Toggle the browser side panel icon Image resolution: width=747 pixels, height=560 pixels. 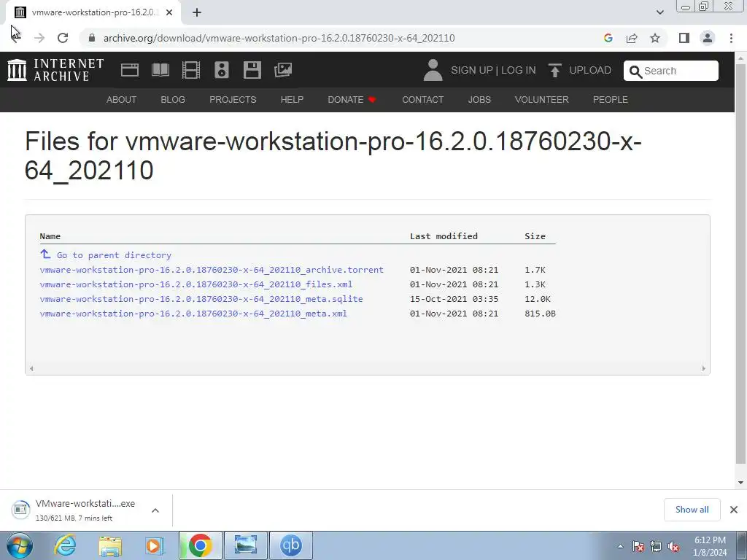(684, 38)
